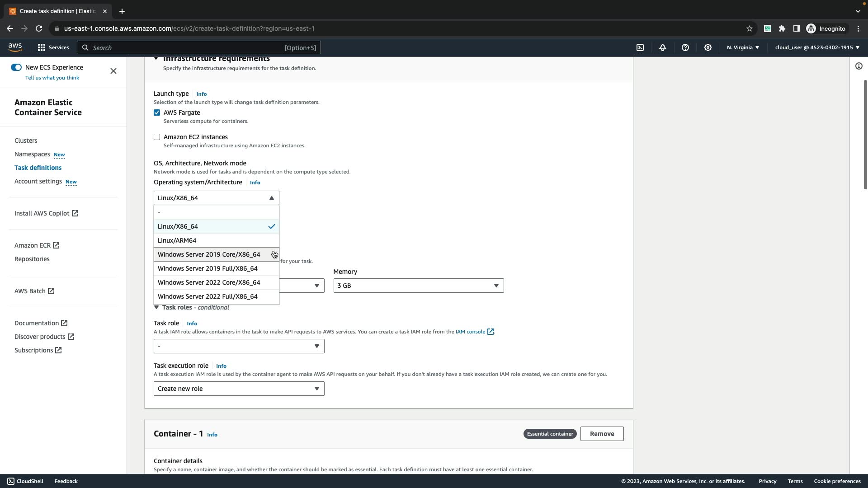Open the notifications bell icon
This screenshot has width=868, height=488.
pyautogui.click(x=663, y=47)
